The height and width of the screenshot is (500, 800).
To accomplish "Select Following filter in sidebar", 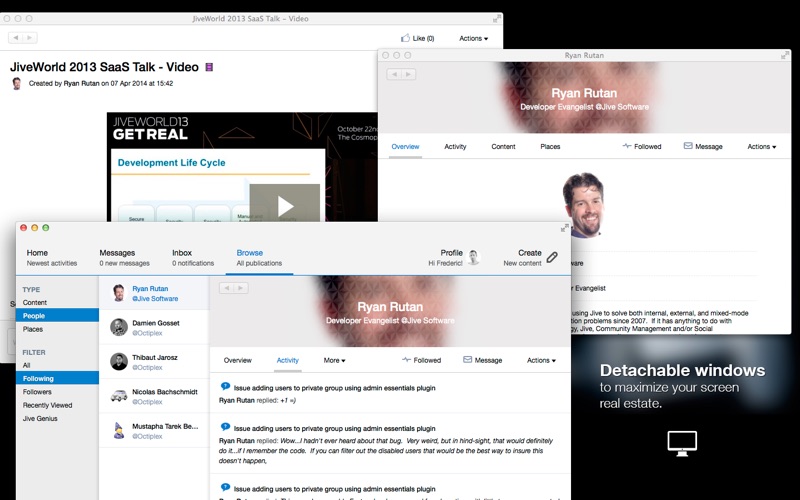I will 57,378.
